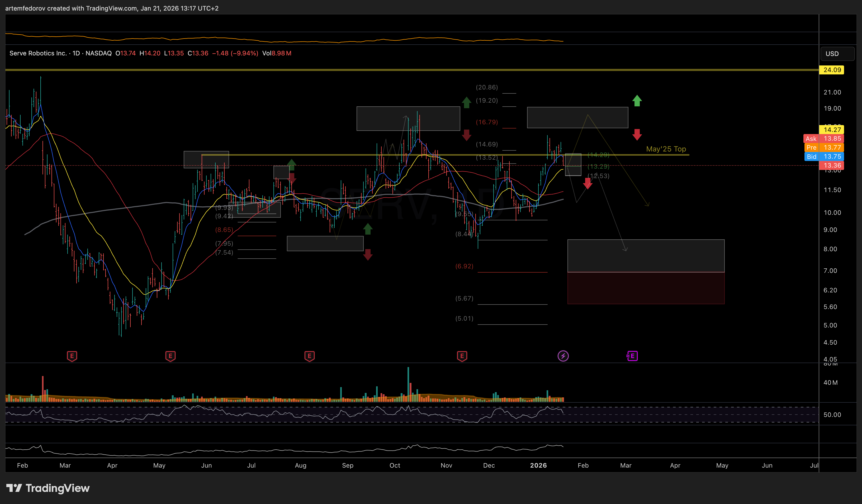This screenshot has height=504, width=862.
Task: Click the Pre 13.77 price label
Action: pyautogui.click(x=823, y=147)
